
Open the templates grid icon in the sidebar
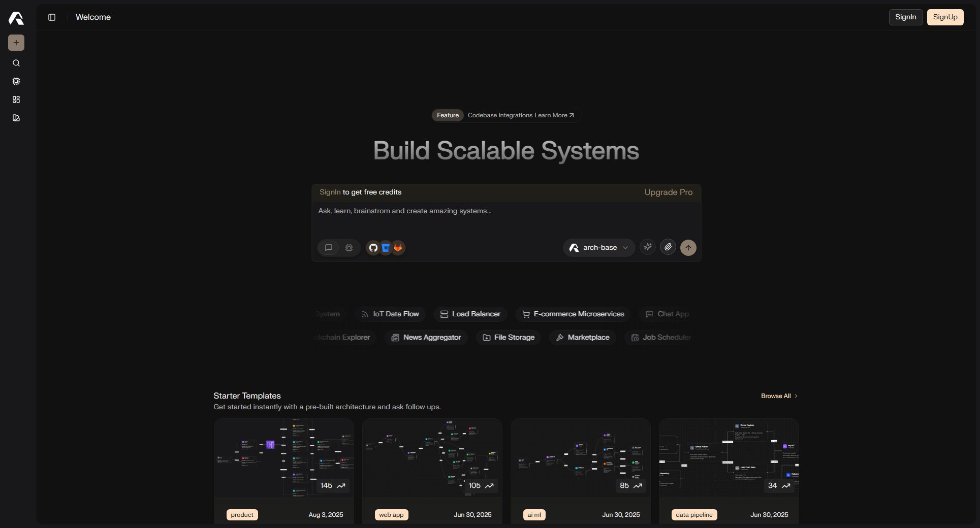click(x=16, y=100)
